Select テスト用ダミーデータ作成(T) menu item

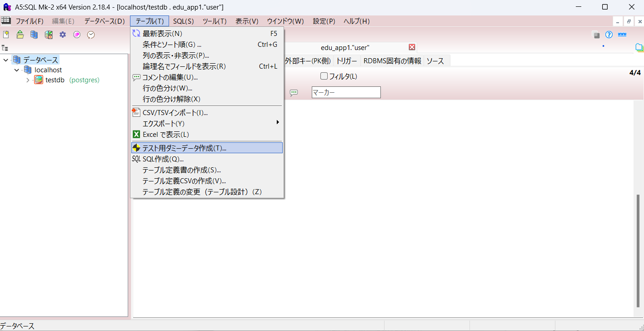point(207,148)
